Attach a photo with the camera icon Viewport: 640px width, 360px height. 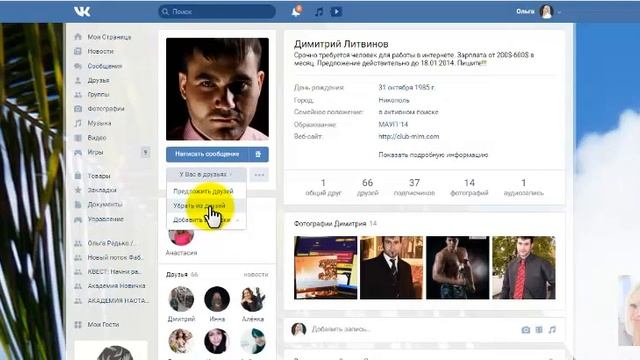click(x=526, y=330)
